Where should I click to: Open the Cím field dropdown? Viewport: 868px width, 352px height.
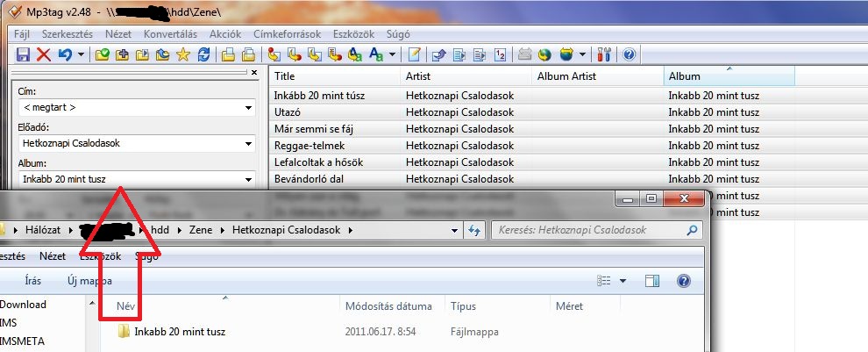(248, 108)
